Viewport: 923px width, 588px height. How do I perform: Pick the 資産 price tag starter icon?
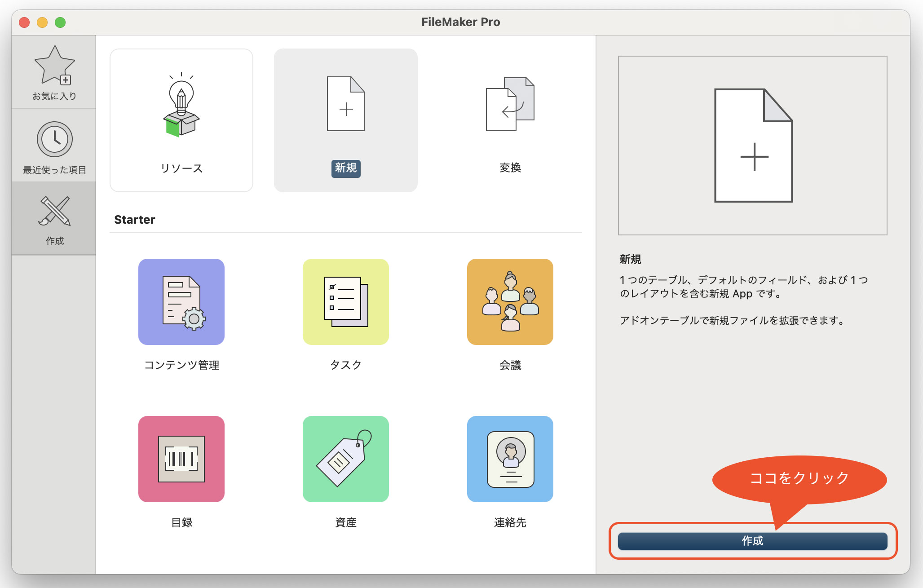(346, 459)
